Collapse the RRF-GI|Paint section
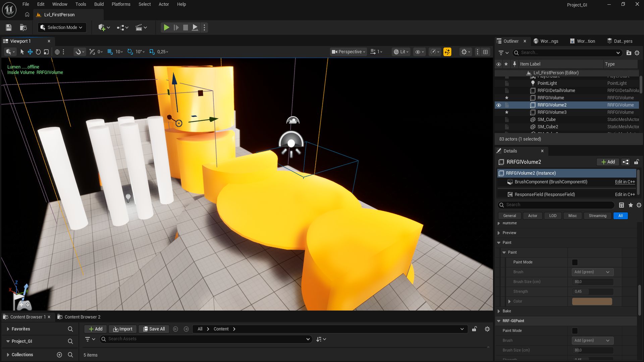This screenshot has height=362, width=644. 499,321
